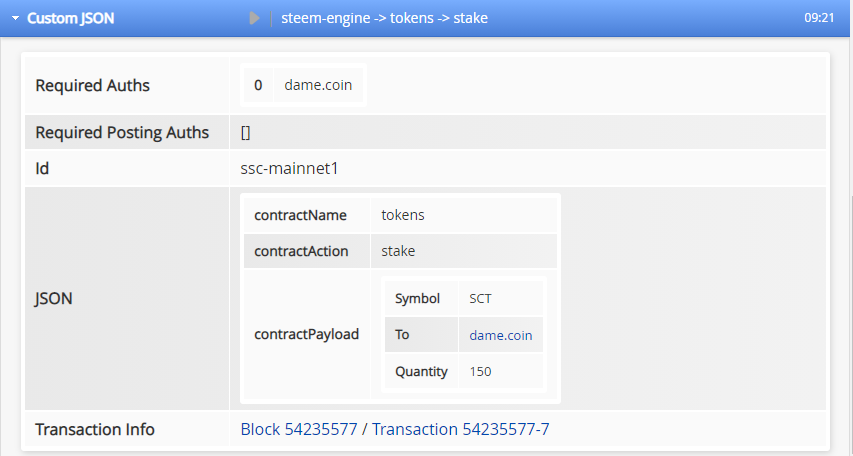Click the steem-engine -> tokens -> stake text
The image size is (853, 456).
click(384, 18)
